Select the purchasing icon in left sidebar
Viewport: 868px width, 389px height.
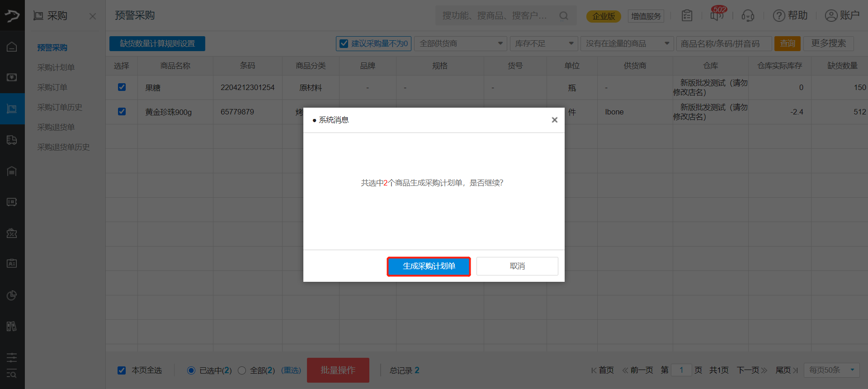[x=12, y=109]
